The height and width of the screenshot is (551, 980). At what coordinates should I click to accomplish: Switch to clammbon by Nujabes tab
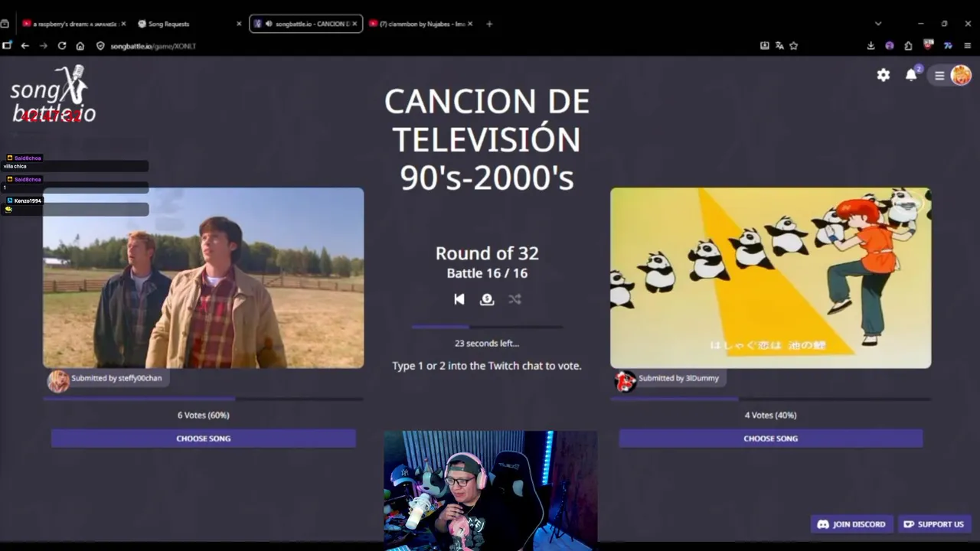tap(421, 24)
